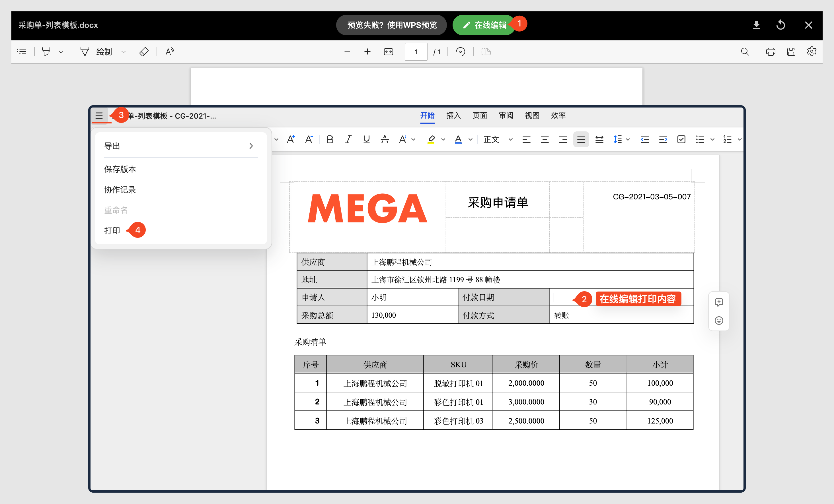Click 预览失败? 使用WPS预览 button

pos(392,25)
